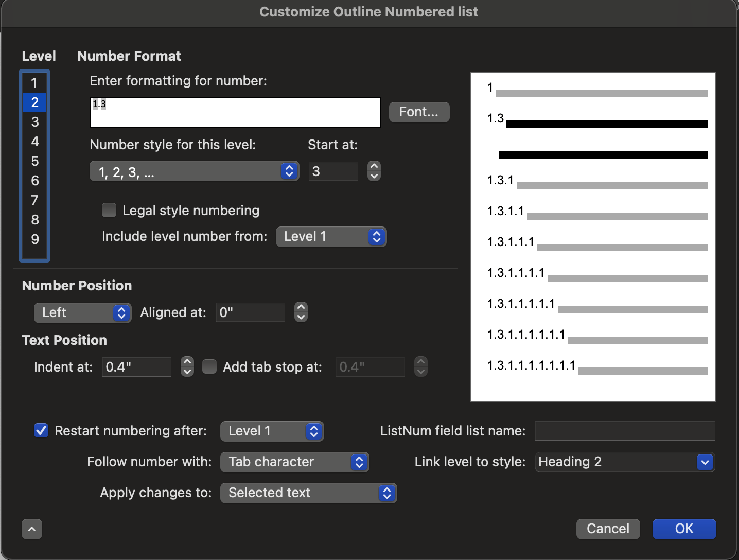Click the Indent at stepper arrows
The height and width of the screenshot is (560, 739).
[187, 366]
